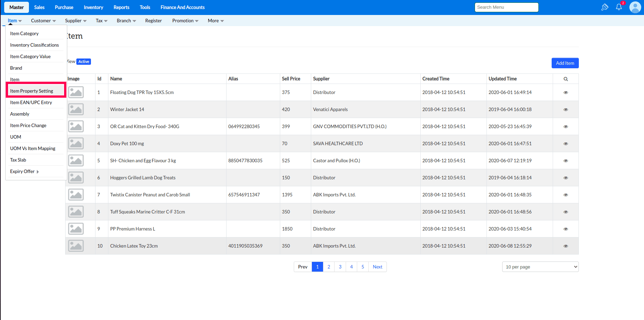
Task: Click the Search Menu input field
Action: click(x=506, y=7)
